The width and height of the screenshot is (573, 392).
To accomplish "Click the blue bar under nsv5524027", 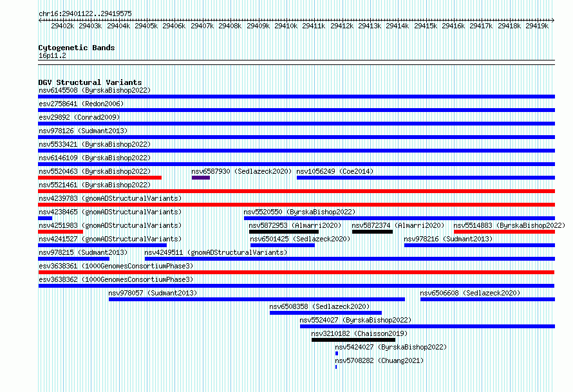I will pyautogui.click(x=427, y=326).
